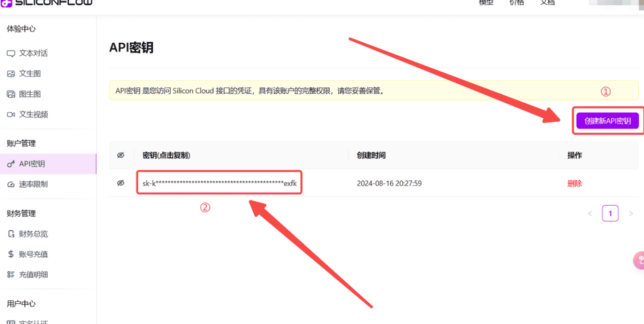Image resolution: width=644 pixels, height=324 pixels.
Task: Click the 财务总览 document icon
Action: [x=11, y=234]
